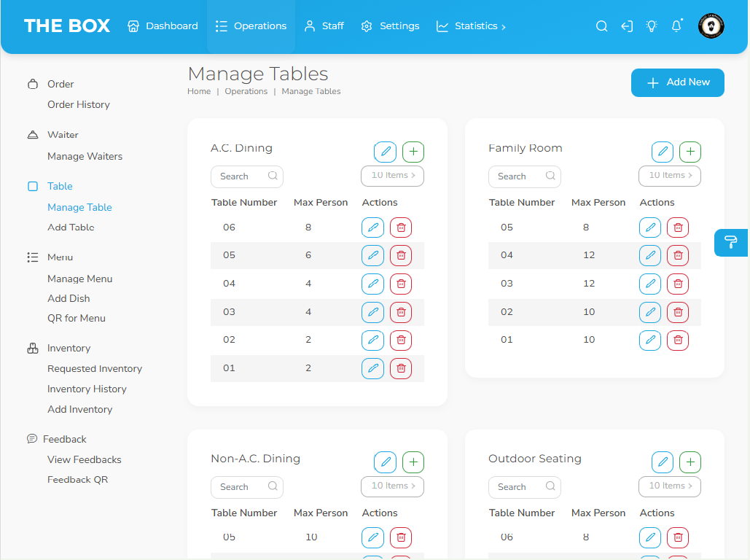The width and height of the screenshot is (750, 560).
Task: Click the Add New button
Action: click(x=677, y=83)
